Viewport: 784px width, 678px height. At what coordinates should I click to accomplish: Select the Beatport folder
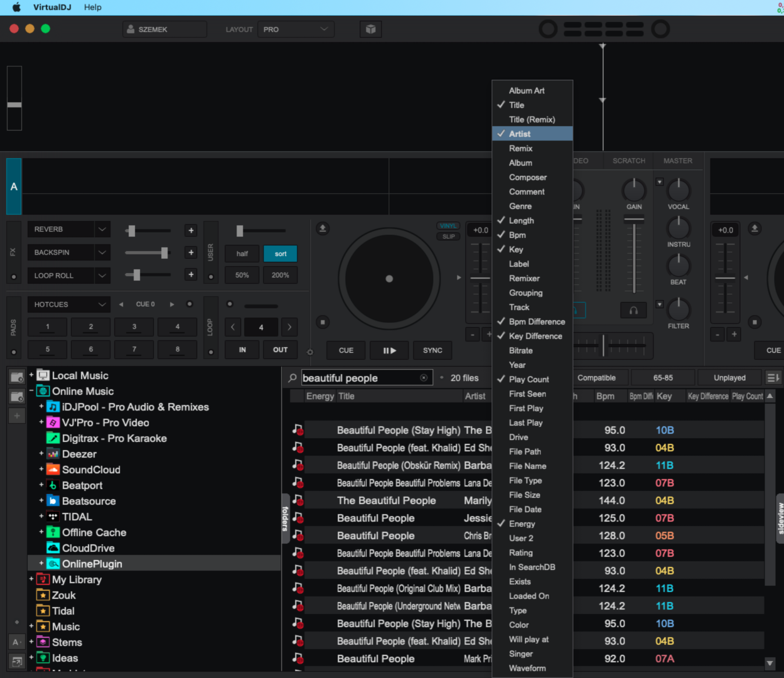82,485
